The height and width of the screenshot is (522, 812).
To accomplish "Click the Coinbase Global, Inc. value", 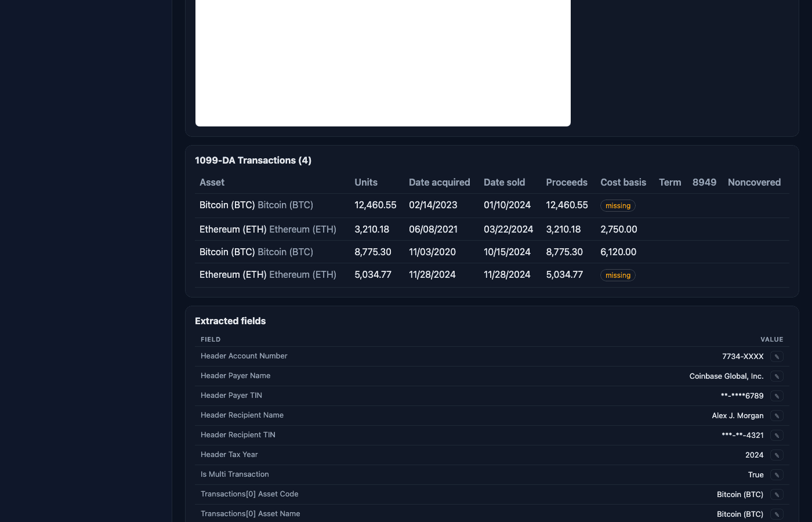I will 726,376.
